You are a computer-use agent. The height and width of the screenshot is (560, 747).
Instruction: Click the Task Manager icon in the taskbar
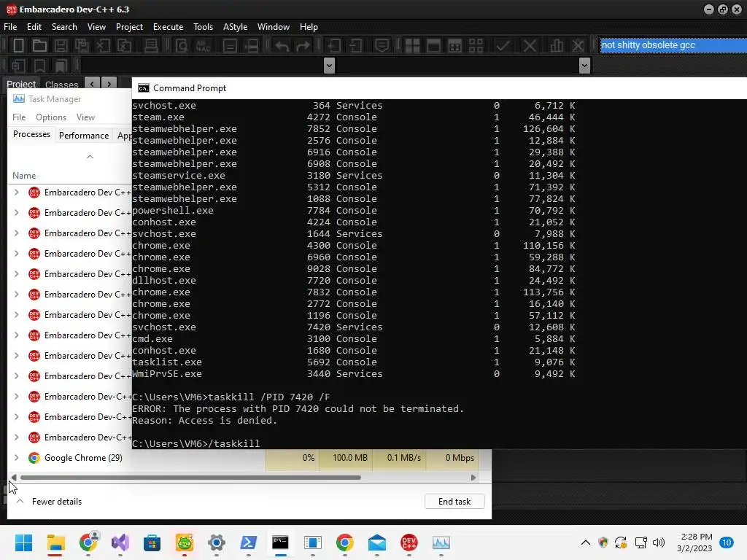(x=441, y=542)
